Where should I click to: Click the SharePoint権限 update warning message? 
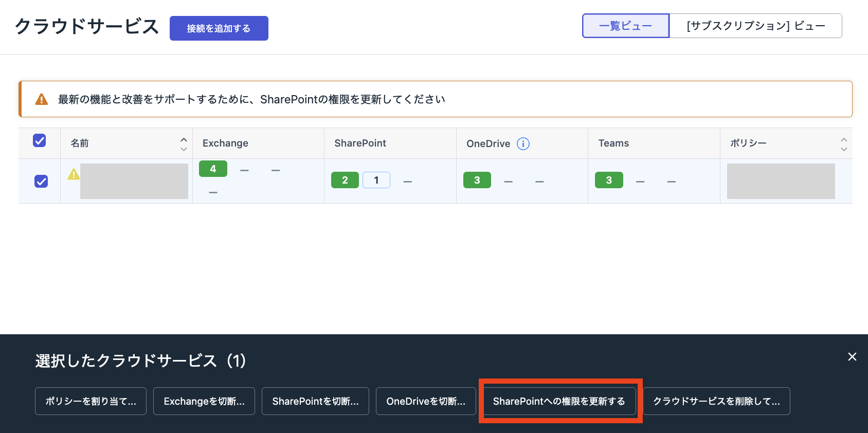[x=251, y=99]
